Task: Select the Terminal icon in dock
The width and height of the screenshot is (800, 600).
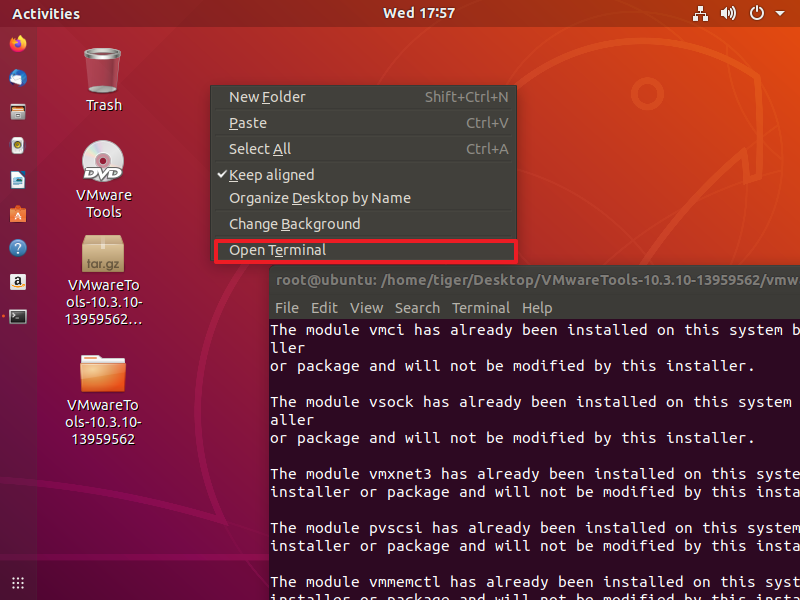Action: click(18, 316)
